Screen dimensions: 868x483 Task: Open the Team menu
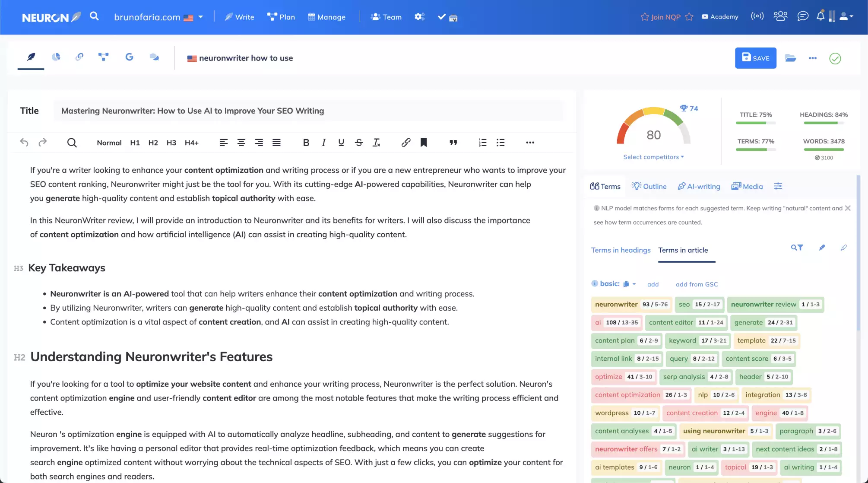tap(386, 17)
